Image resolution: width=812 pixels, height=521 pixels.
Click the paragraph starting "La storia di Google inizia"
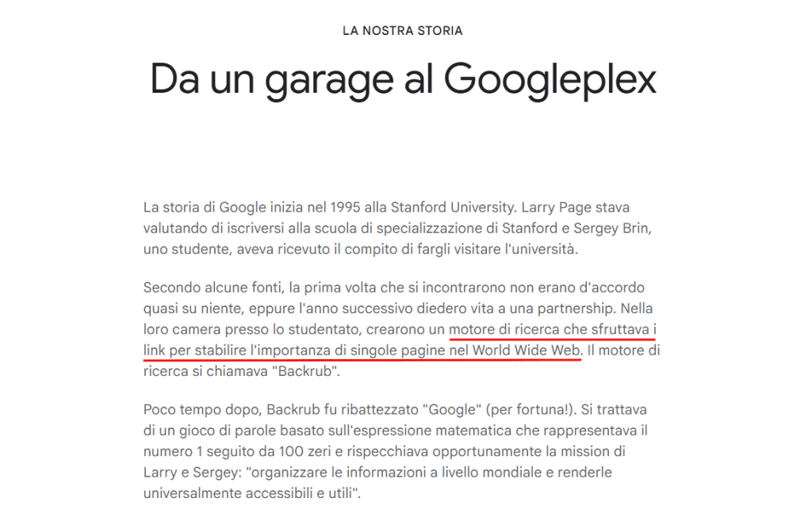[398, 228]
